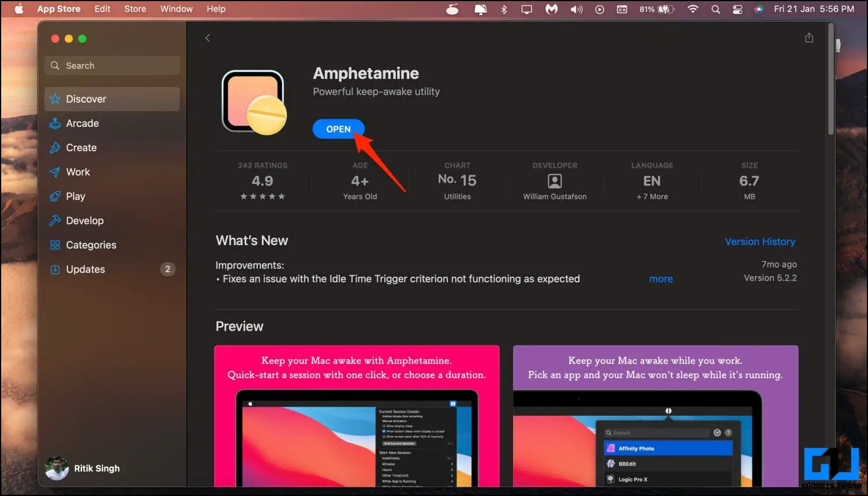Viewport: 868px width, 496px height.
Task: Click the Discover star icon
Action: click(55, 99)
